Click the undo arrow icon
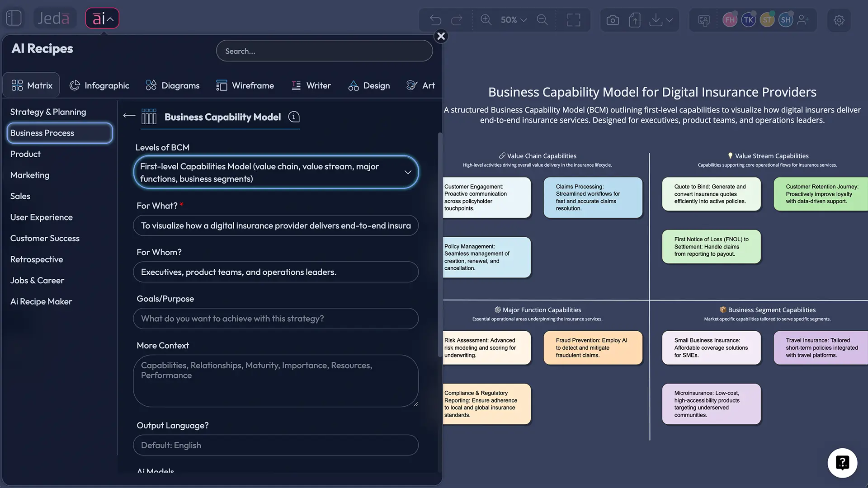This screenshot has width=868, height=488. pos(435,20)
